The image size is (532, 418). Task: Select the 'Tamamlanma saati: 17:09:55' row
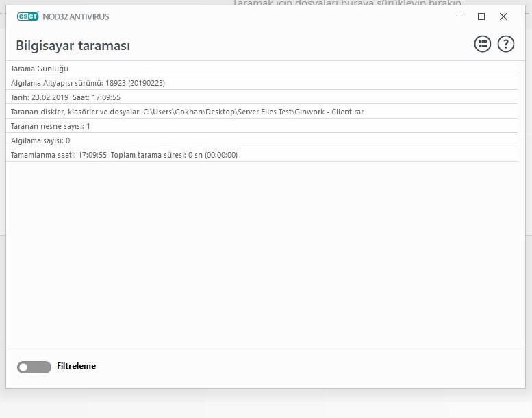click(x=262, y=155)
